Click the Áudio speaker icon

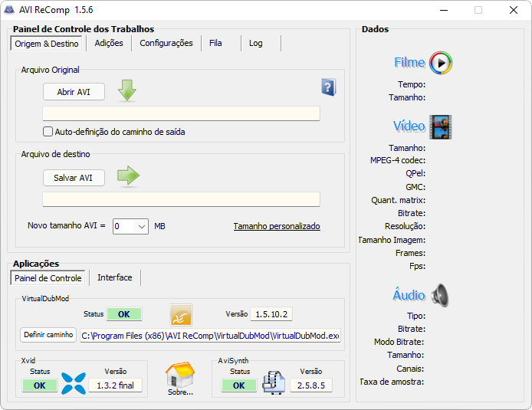coord(440,295)
